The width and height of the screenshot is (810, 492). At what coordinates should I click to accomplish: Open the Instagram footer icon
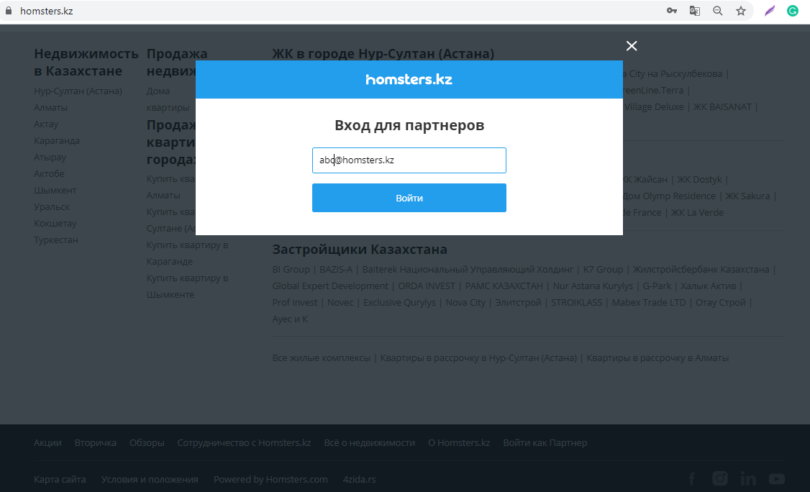point(721,479)
